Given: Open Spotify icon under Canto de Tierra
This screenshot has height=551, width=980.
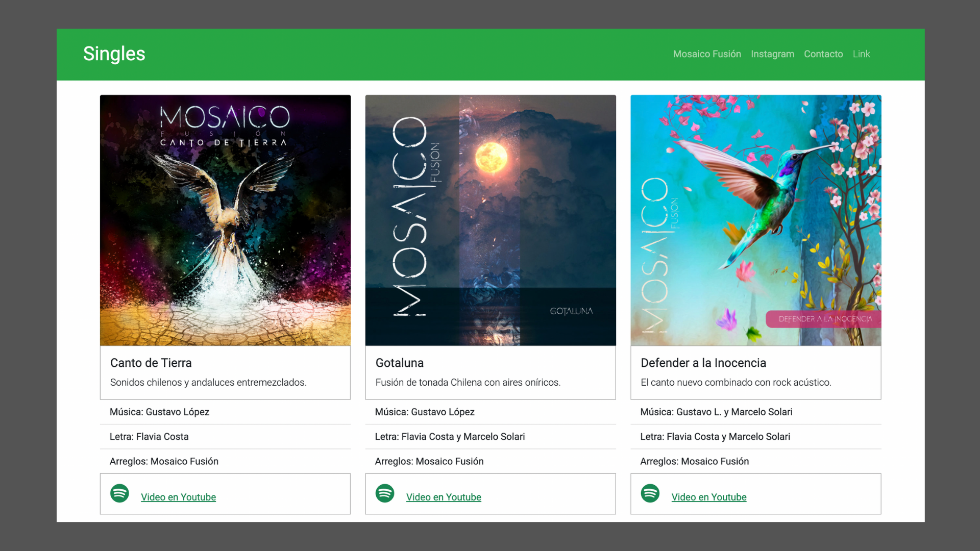Looking at the screenshot, I should click(119, 493).
